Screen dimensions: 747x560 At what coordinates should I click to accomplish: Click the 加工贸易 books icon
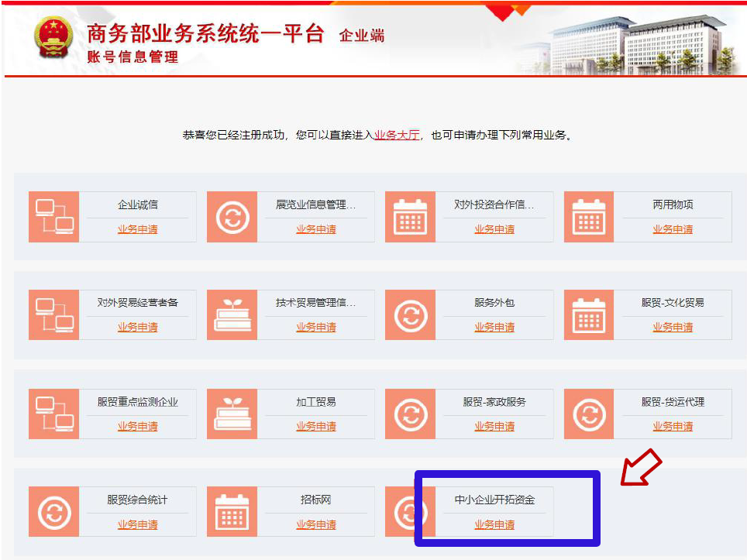coord(232,414)
